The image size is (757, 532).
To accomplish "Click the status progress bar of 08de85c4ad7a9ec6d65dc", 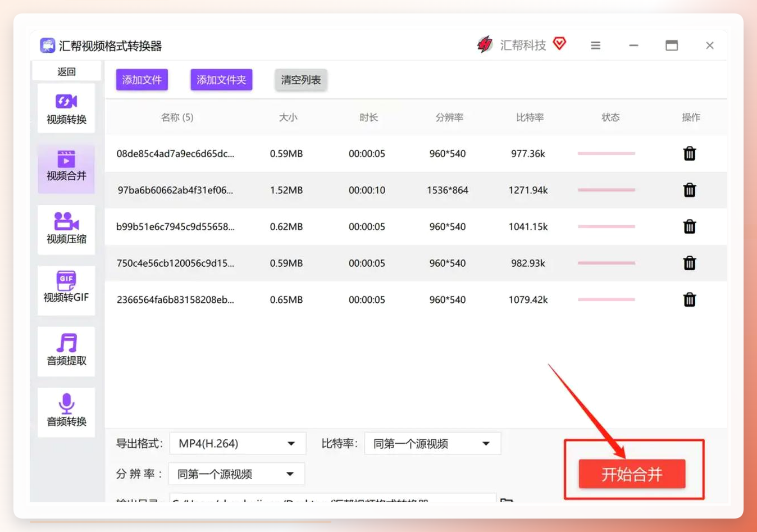I will point(606,153).
